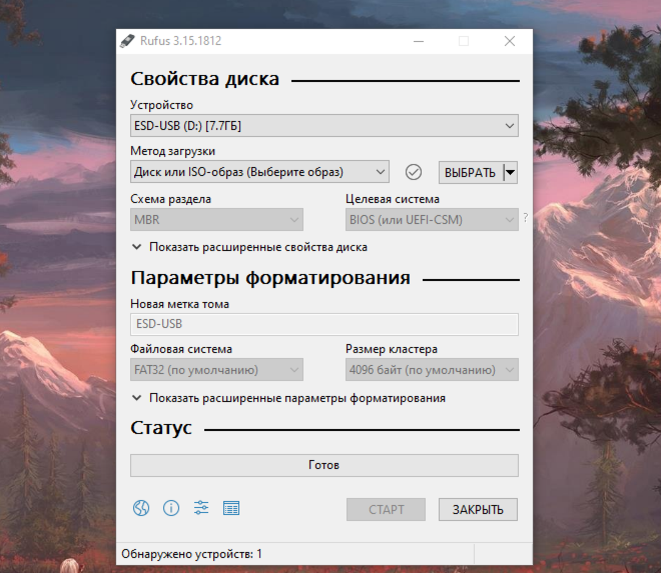Open the Схема раздела MBR dropdown

[x=217, y=220]
